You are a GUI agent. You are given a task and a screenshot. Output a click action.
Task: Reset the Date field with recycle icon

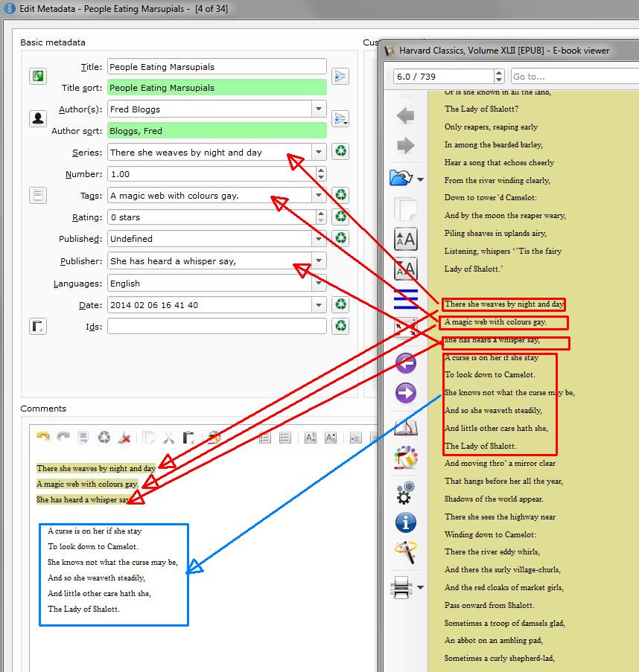(341, 304)
